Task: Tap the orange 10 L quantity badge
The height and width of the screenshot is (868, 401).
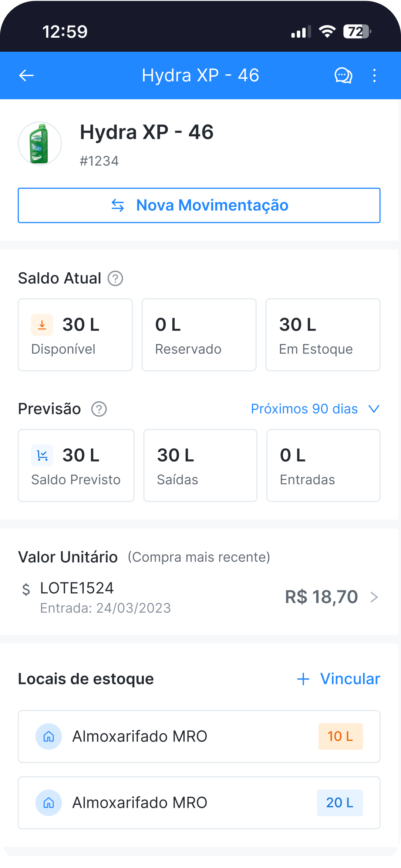Action: point(340,736)
